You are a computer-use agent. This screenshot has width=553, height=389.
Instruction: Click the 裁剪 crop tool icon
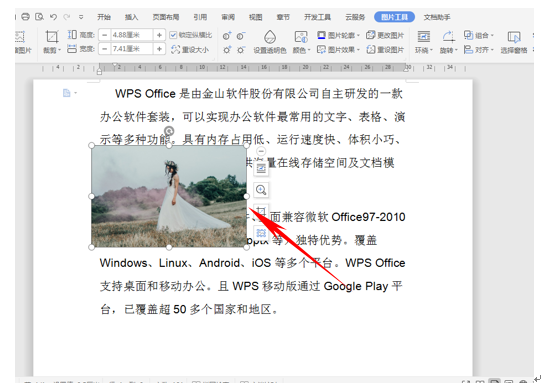tap(52, 37)
